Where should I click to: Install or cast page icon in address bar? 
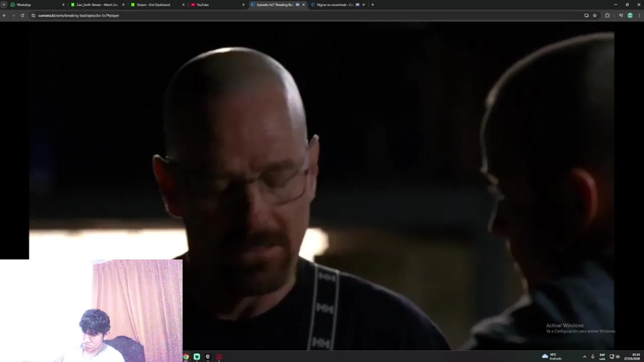[x=586, y=16]
